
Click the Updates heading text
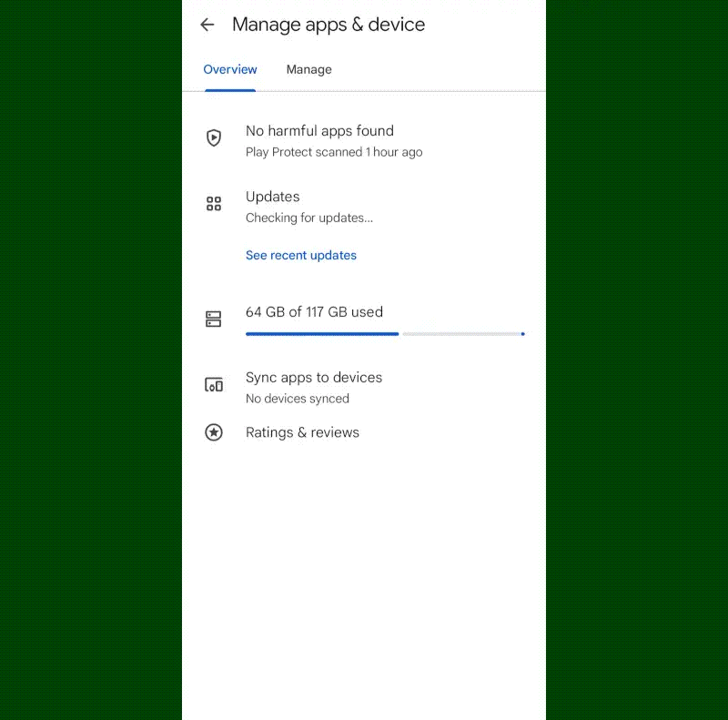coord(273,197)
